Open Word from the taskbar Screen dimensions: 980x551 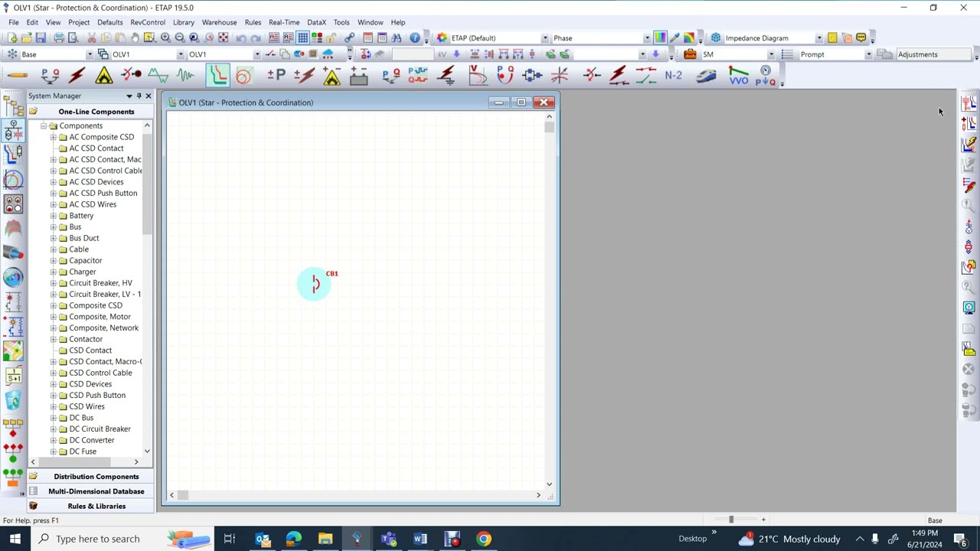pyautogui.click(x=420, y=539)
